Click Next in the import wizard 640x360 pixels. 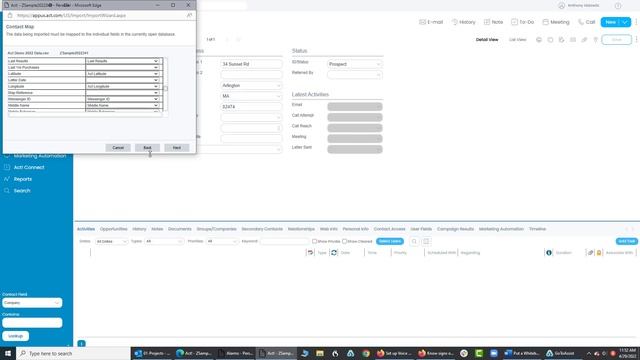tap(177, 148)
